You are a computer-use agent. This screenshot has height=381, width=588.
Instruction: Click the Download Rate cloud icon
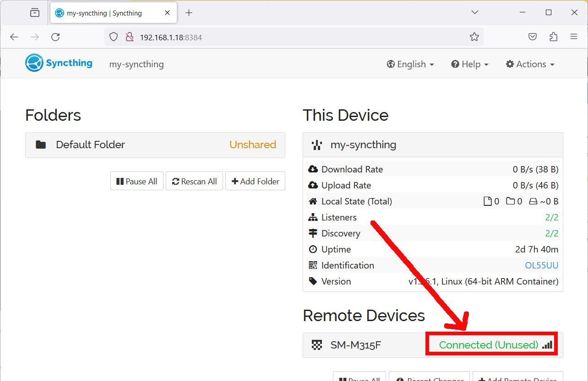pyautogui.click(x=313, y=169)
